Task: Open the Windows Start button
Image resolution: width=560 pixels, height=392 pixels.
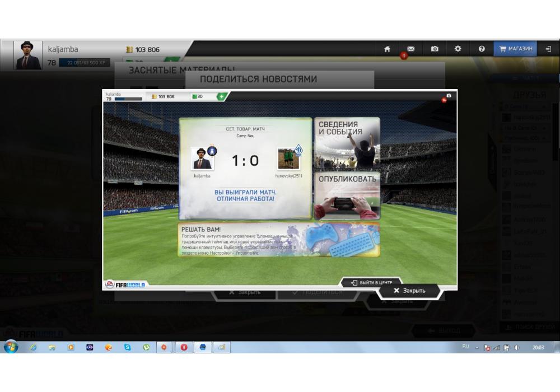Action: point(11,347)
